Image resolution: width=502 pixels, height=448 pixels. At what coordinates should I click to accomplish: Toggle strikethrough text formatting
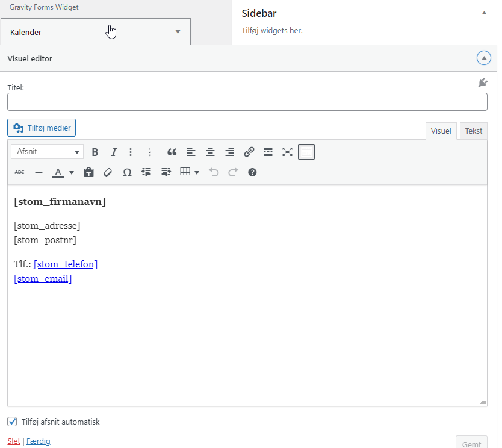click(x=19, y=172)
